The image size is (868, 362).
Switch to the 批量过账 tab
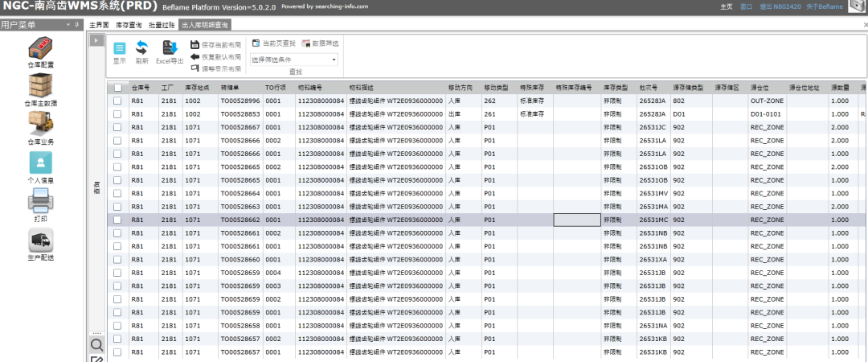(162, 26)
